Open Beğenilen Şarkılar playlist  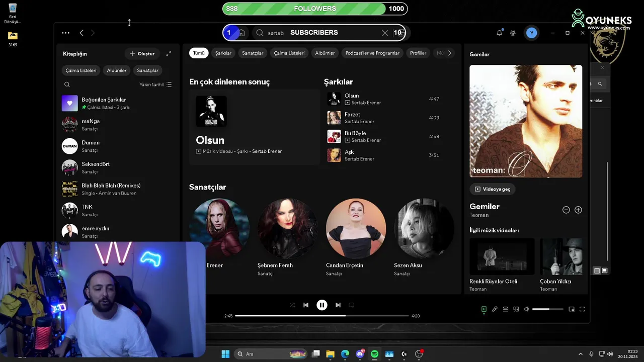click(x=118, y=103)
